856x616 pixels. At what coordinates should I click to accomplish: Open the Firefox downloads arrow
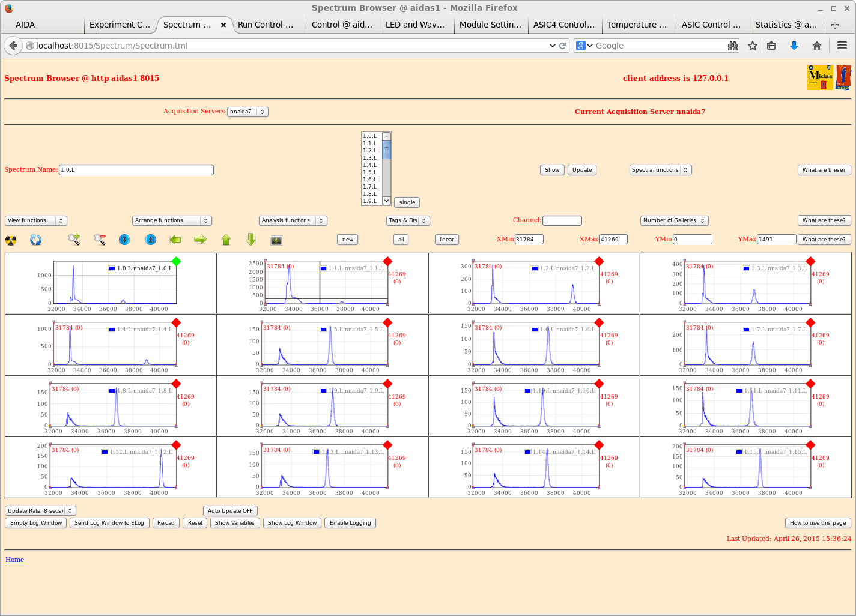click(x=794, y=46)
